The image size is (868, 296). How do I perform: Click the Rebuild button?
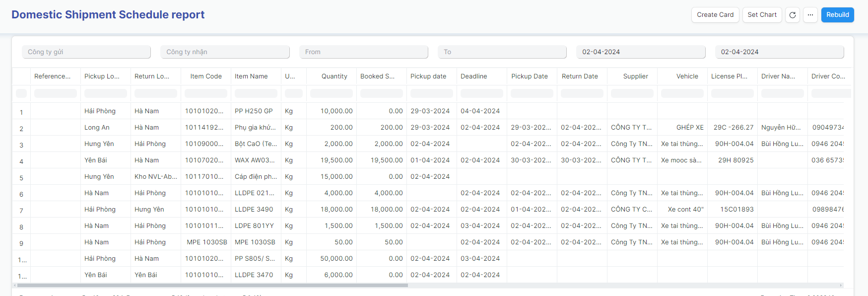pos(837,15)
